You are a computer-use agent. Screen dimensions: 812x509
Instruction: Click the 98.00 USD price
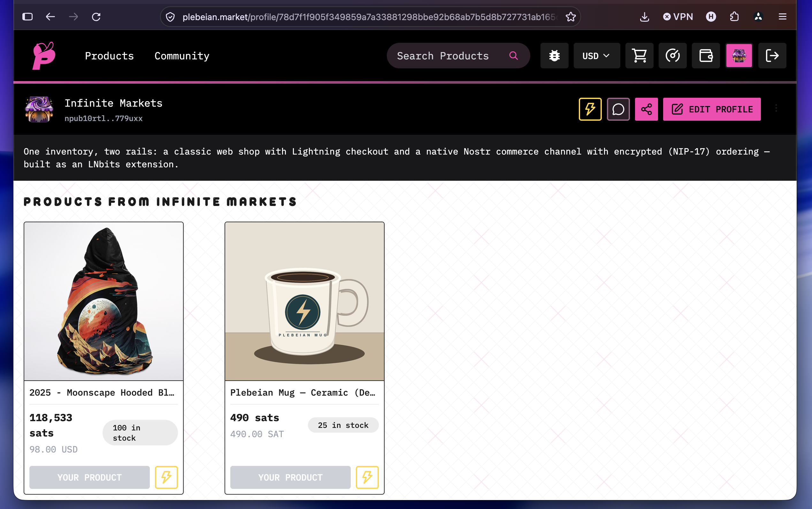(x=54, y=449)
